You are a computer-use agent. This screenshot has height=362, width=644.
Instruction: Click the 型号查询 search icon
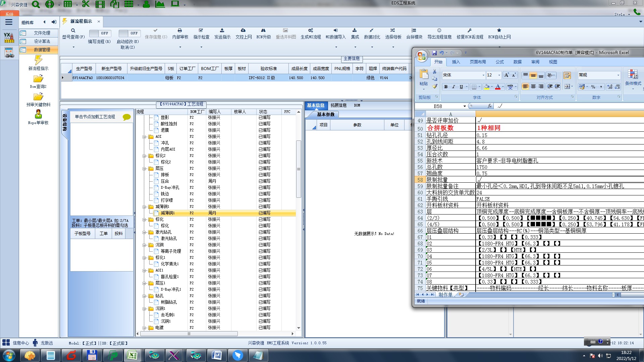click(x=73, y=31)
